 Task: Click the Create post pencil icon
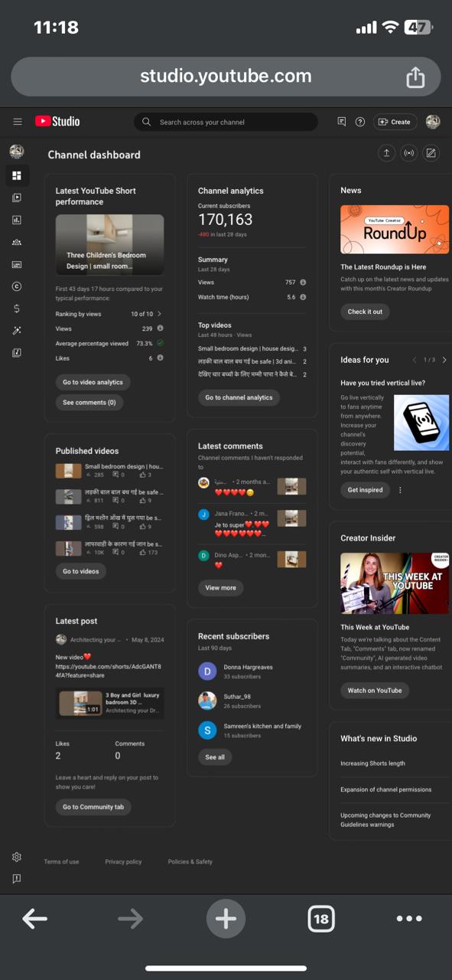[x=431, y=153]
